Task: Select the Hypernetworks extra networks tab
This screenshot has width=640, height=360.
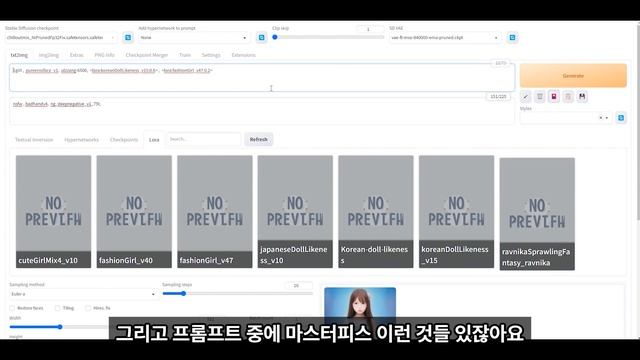Action: pyautogui.click(x=82, y=140)
